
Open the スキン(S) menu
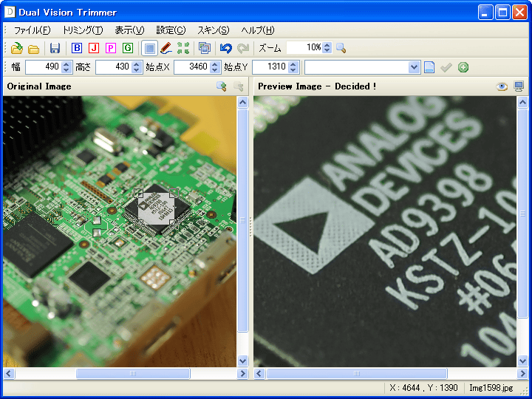pyautogui.click(x=213, y=30)
